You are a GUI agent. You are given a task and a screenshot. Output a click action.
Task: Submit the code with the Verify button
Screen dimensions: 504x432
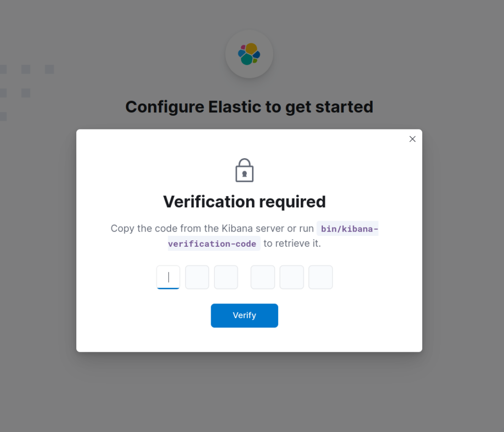[x=244, y=316]
